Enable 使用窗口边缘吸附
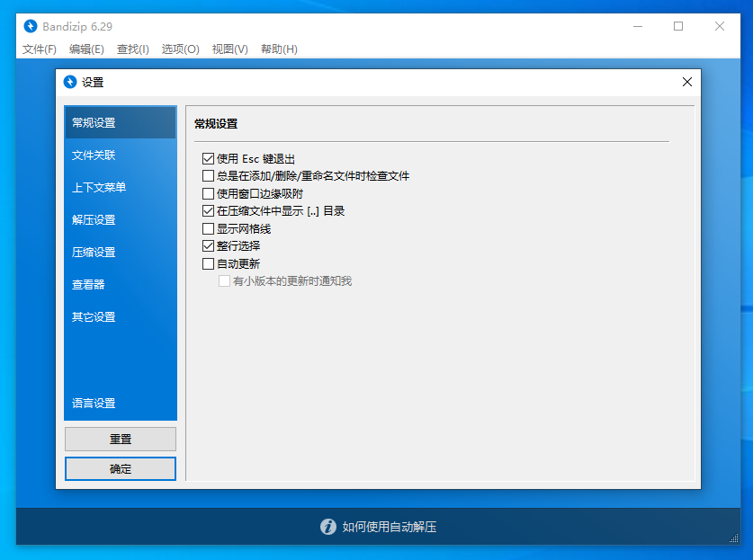The width and height of the screenshot is (753, 560). click(x=206, y=193)
